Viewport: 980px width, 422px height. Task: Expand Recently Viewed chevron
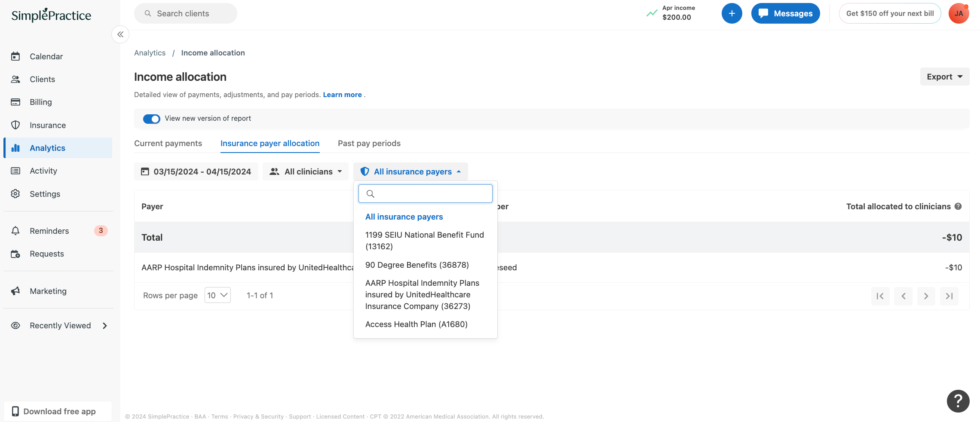(105, 326)
